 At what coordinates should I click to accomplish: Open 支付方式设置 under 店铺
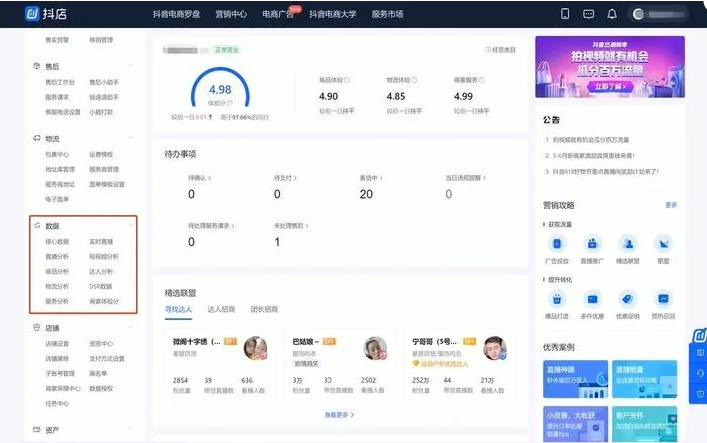(107, 359)
